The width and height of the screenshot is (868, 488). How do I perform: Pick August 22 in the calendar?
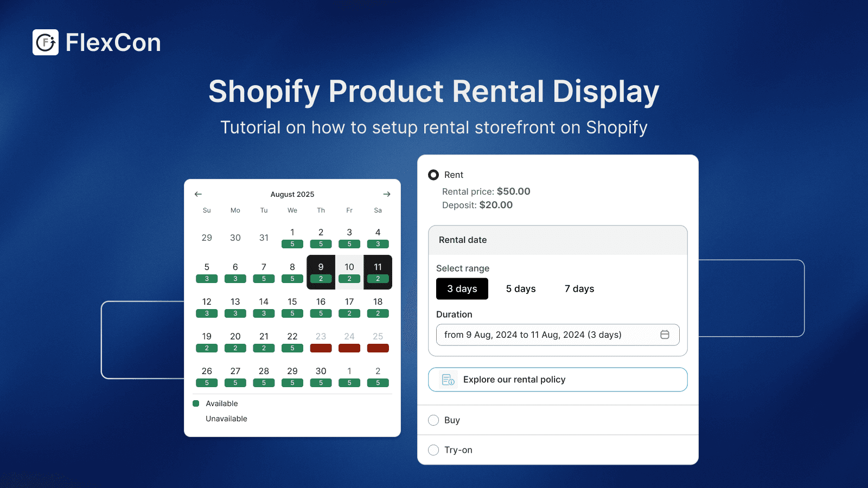pyautogui.click(x=292, y=342)
